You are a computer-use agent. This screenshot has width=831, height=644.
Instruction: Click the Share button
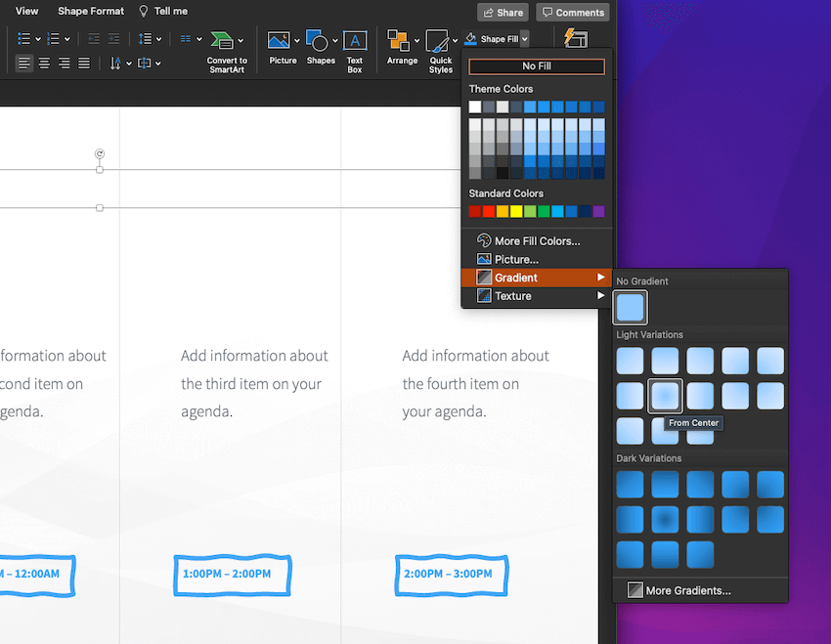pos(503,13)
